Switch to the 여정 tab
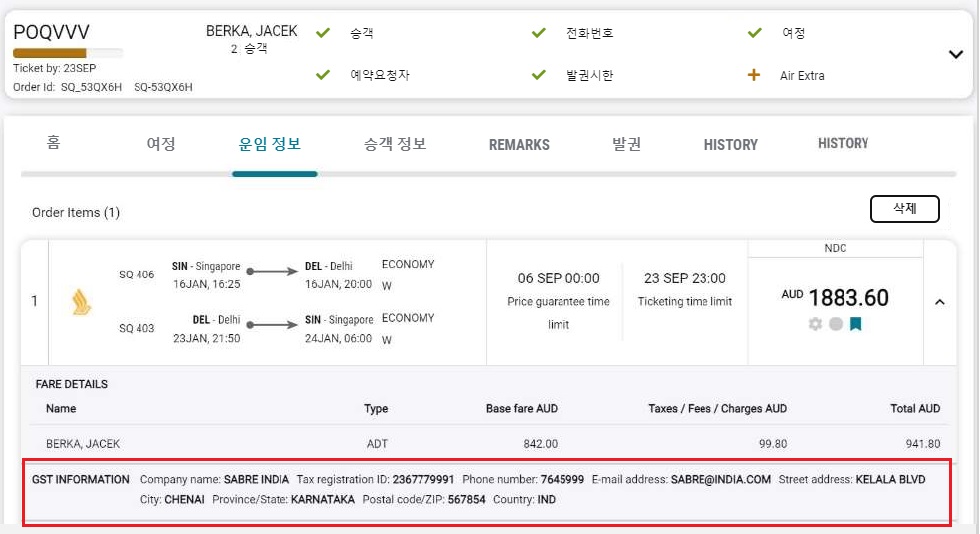The width and height of the screenshot is (980, 534). click(161, 144)
